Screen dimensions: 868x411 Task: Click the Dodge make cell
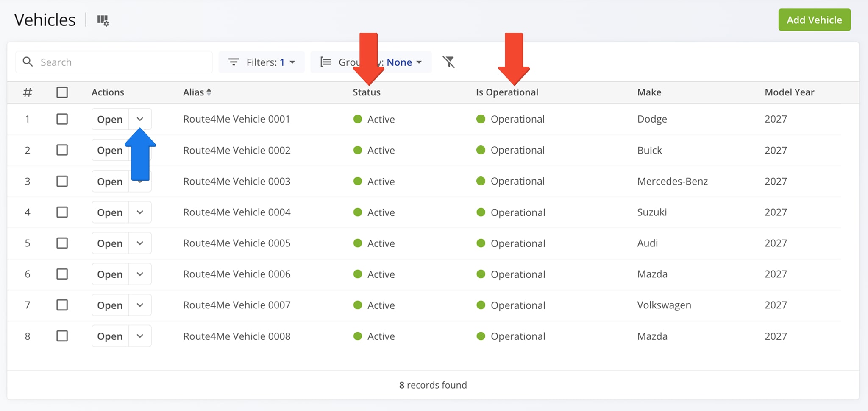(652, 119)
